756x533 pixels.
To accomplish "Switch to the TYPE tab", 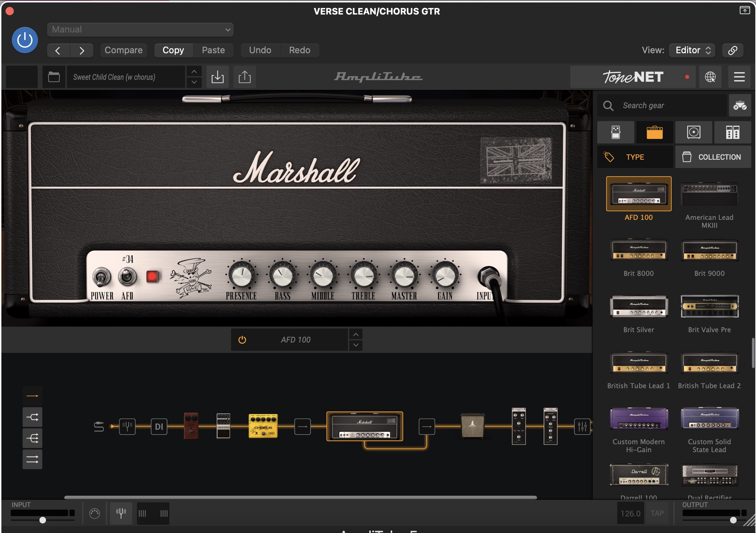I will click(x=635, y=157).
